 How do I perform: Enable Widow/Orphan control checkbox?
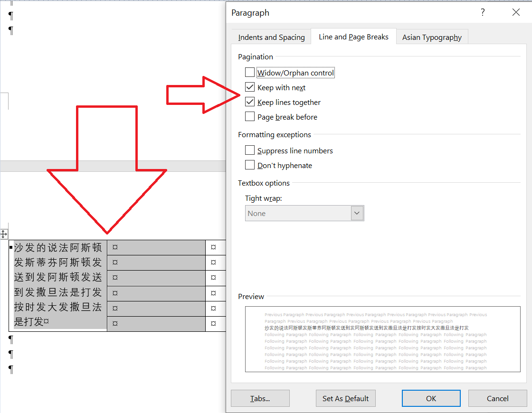point(250,73)
